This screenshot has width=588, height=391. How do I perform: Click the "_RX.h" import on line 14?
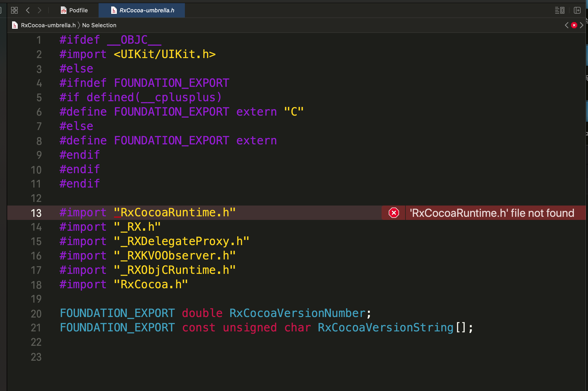tap(137, 227)
